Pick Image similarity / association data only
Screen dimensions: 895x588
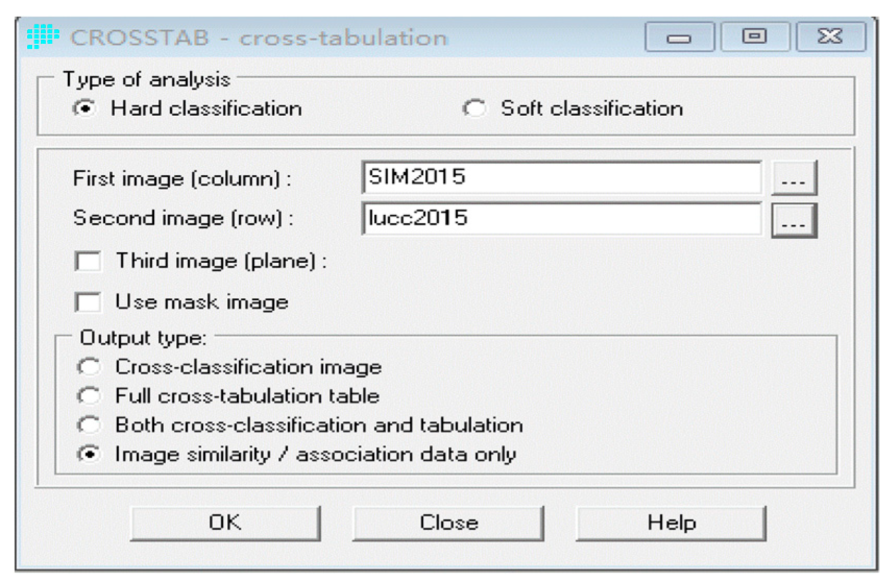click(x=89, y=454)
